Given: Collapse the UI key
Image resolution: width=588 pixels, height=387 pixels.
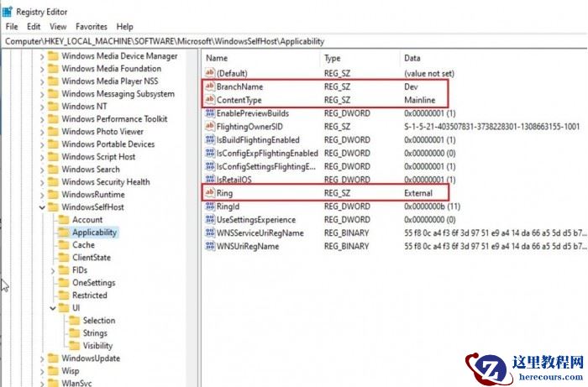Looking at the screenshot, I should pos(53,308).
